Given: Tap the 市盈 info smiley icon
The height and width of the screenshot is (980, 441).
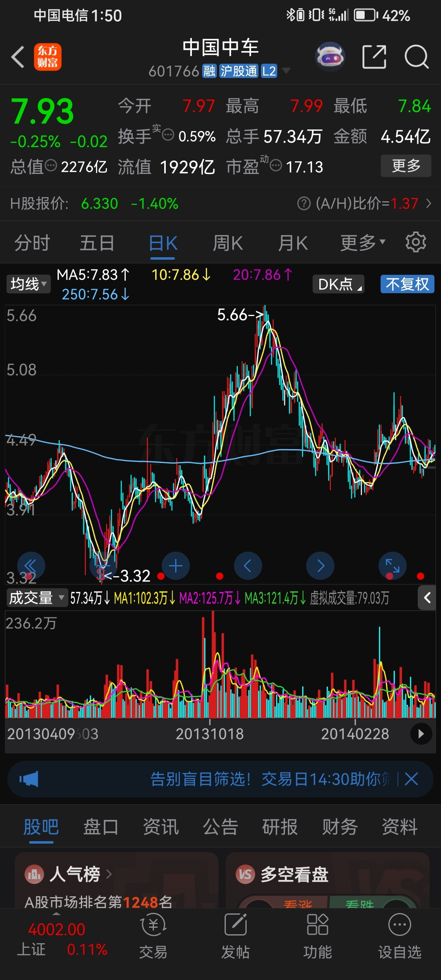Looking at the screenshot, I should pyautogui.click(x=276, y=165).
